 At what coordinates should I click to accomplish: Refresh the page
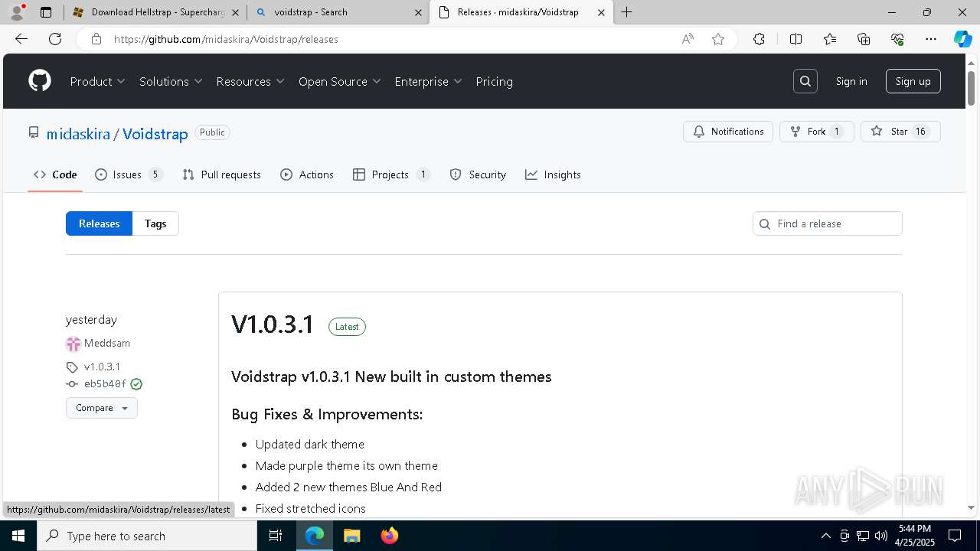[x=55, y=39]
